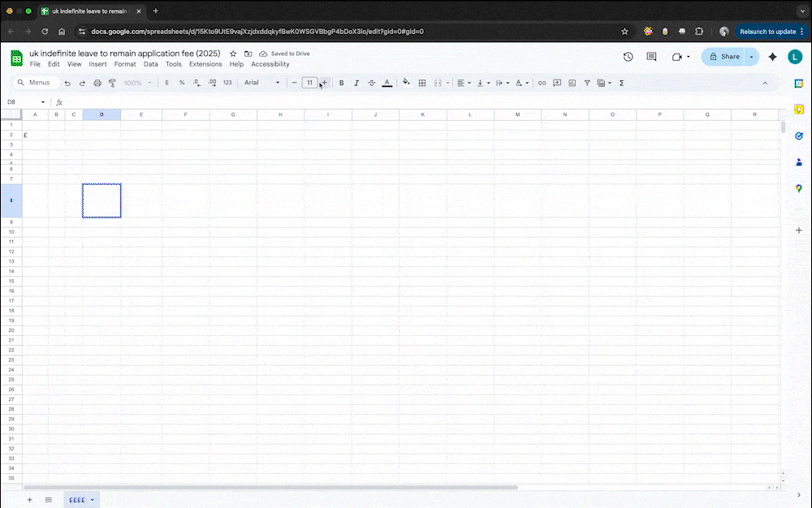
Task: Insert comment from toolbar icon
Action: [x=557, y=83]
